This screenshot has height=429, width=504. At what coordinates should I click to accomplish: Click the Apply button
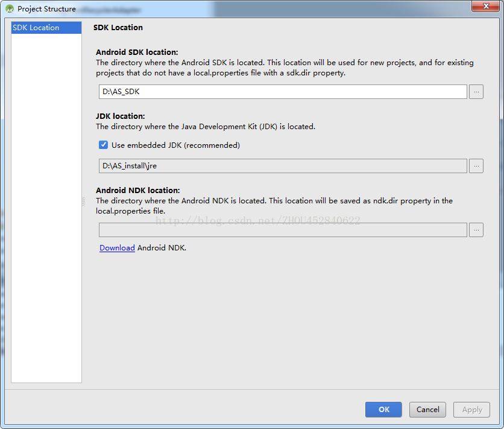[x=471, y=410]
